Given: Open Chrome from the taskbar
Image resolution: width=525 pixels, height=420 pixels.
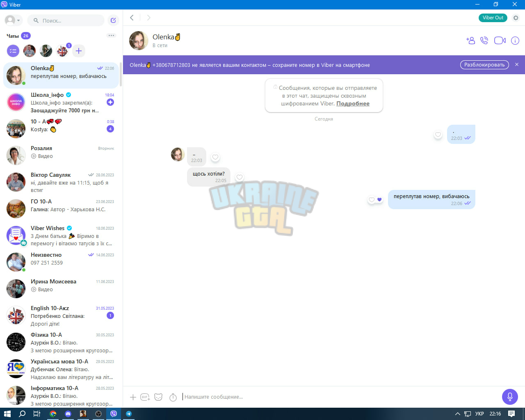Looking at the screenshot, I should coord(53,414).
